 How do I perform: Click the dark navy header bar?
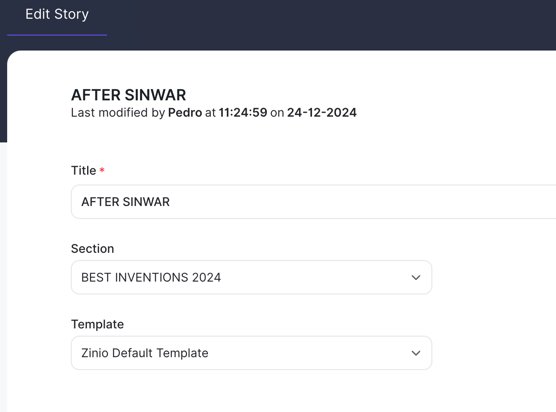pyautogui.click(x=319, y=21)
